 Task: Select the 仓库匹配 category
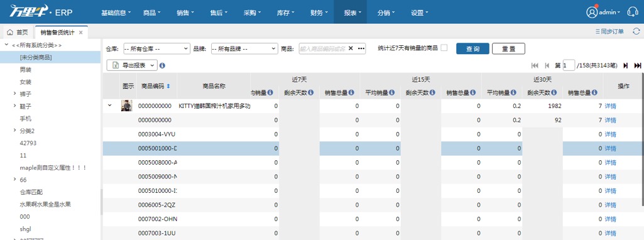click(x=31, y=192)
